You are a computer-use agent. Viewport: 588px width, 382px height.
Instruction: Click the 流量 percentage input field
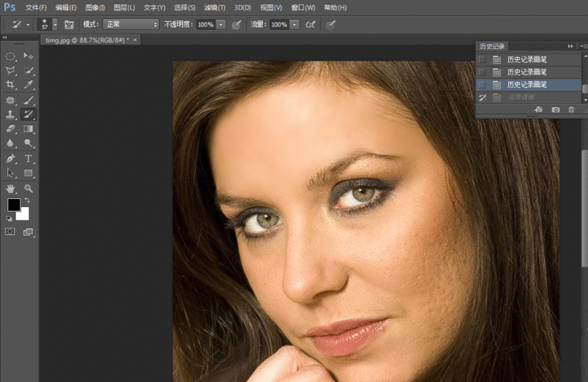coord(279,24)
